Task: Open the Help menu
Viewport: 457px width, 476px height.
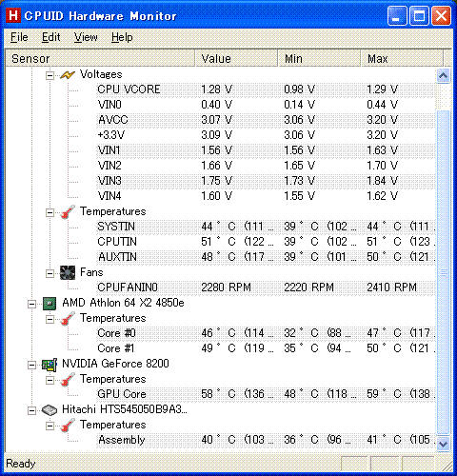Action: (x=122, y=37)
